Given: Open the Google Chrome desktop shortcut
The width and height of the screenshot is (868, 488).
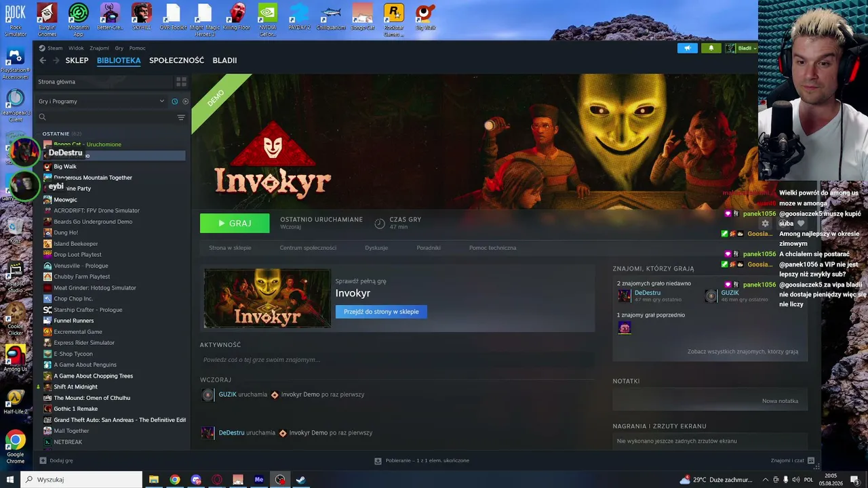Looking at the screenshot, I should pyautogui.click(x=16, y=447).
